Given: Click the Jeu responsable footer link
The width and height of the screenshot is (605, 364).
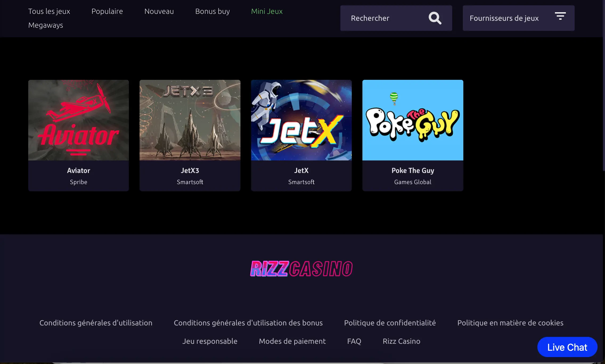Looking at the screenshot, I should pos(210,341).
